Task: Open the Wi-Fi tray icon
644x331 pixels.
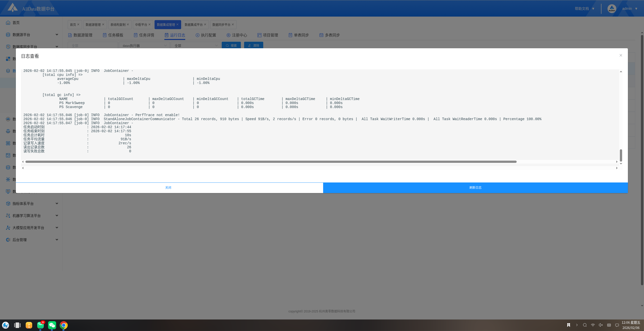Action: click(593, 325)
